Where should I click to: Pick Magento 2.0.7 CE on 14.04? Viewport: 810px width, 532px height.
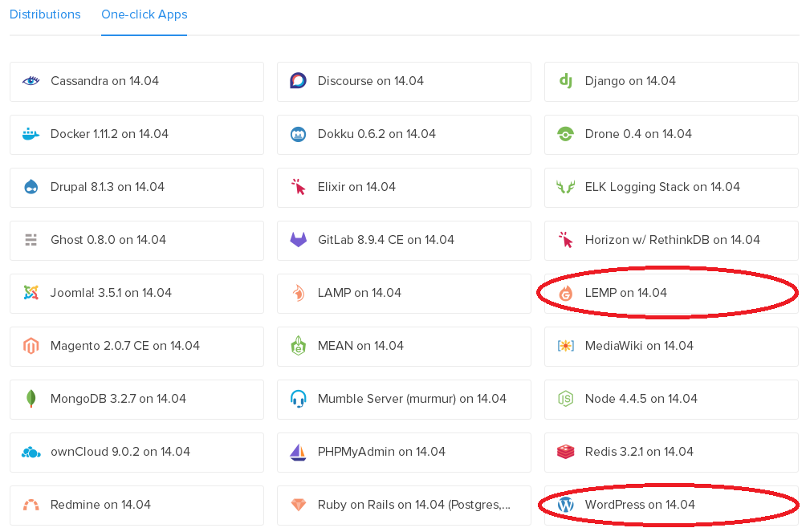[x=137, y=347]
